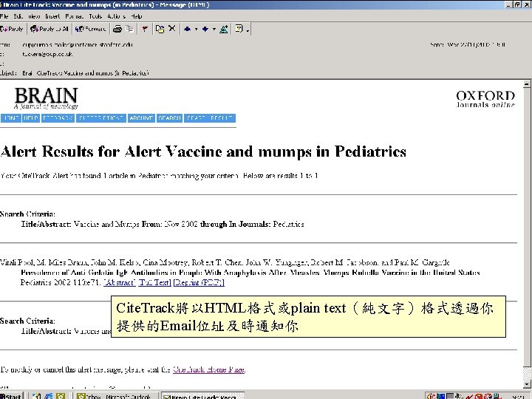Click the recipient address in To field

[47, 54]
